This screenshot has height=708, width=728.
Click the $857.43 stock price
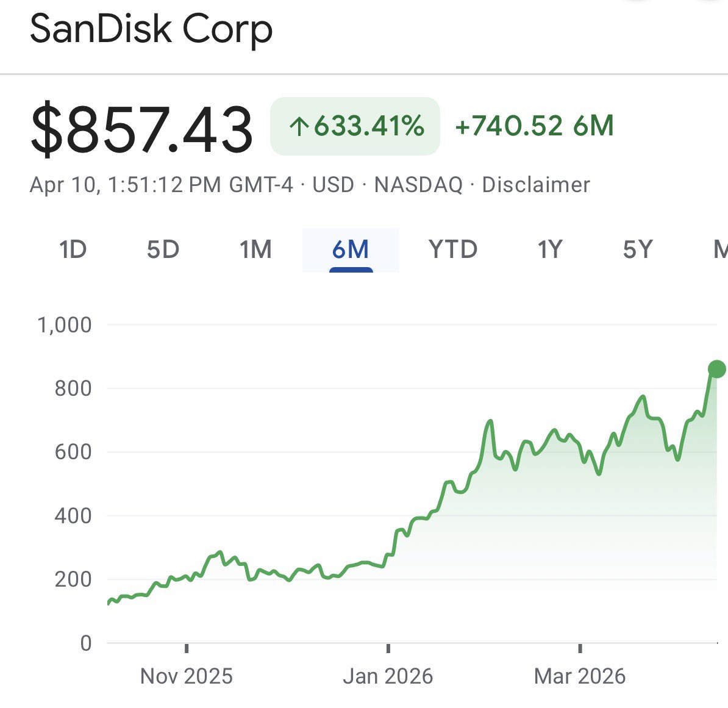pos(141,129)
